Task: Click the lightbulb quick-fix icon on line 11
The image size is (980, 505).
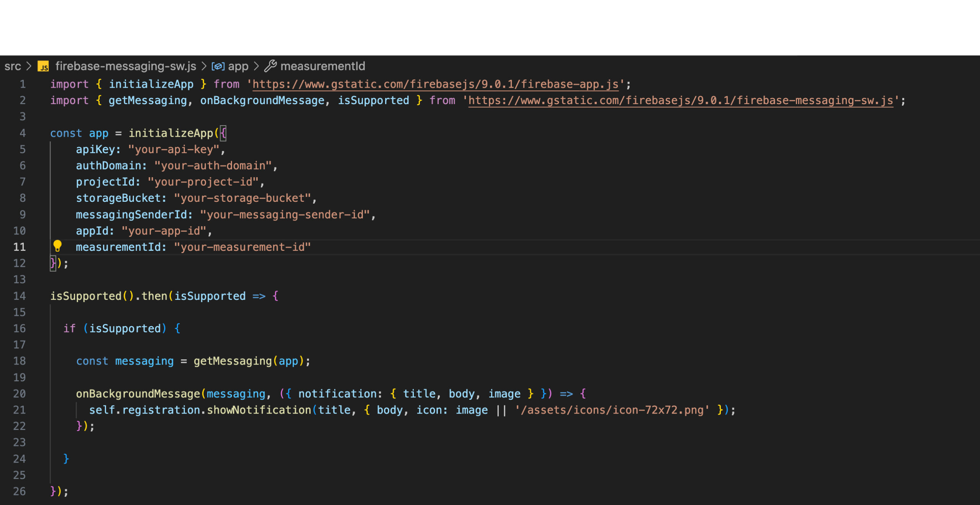Action: tap(57, 246)
